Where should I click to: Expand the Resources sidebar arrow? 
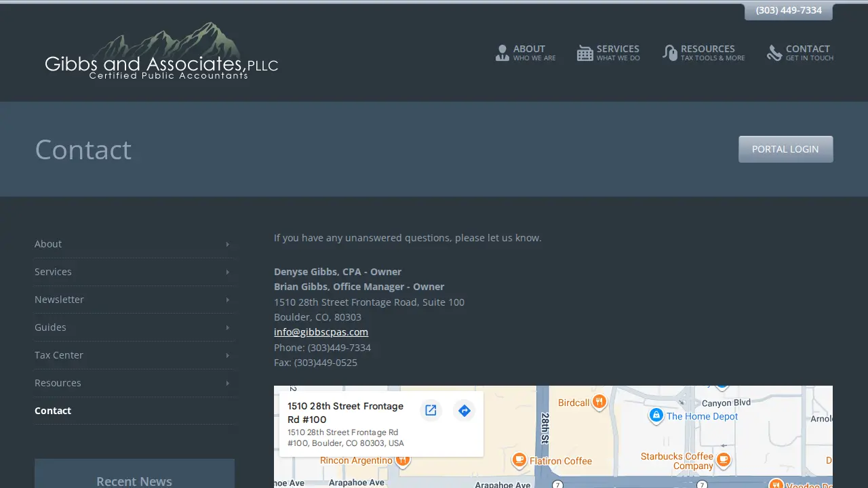[x=227, y=383]
